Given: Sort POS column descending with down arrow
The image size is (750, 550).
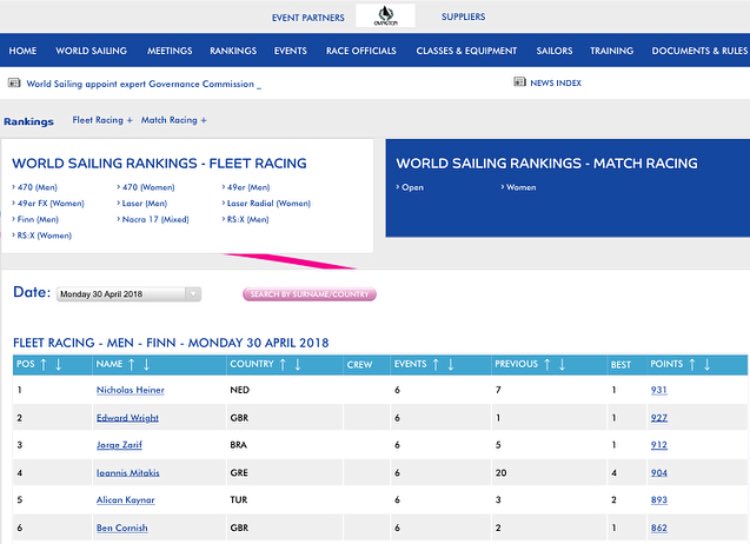Looking at the screenshot, I should coord(58,364).
